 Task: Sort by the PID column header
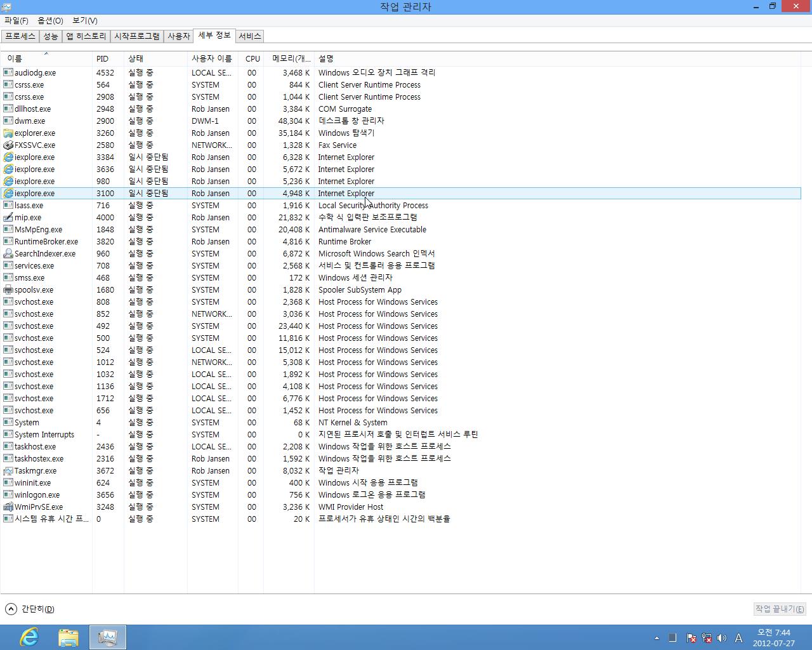click(x=108, y=58)
